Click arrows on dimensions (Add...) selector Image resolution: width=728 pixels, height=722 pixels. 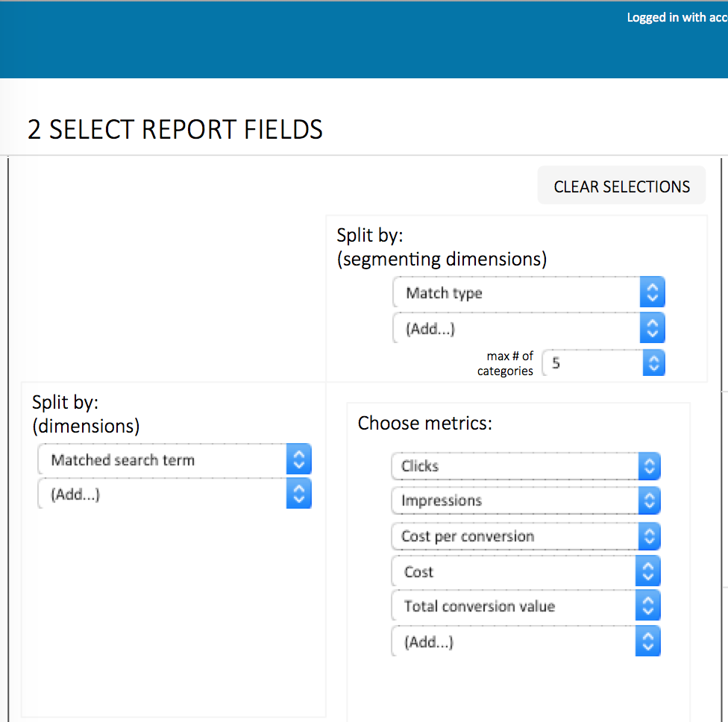point(299,494)
